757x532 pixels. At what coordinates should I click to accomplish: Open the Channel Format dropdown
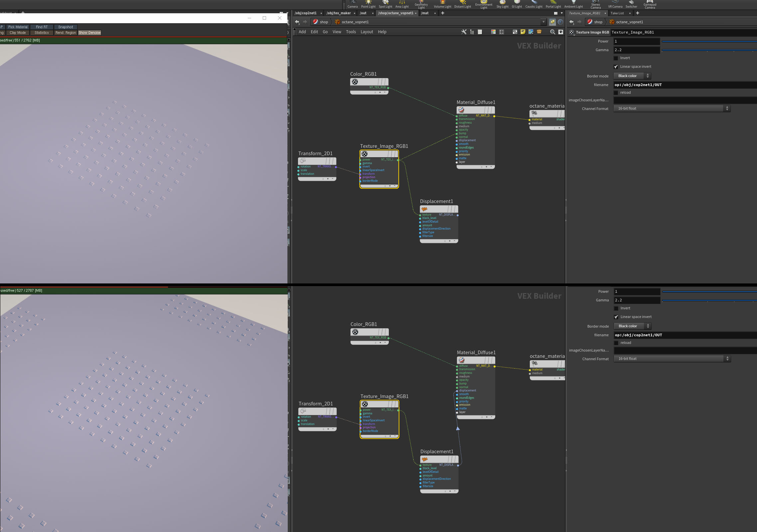tap(672, 109)
